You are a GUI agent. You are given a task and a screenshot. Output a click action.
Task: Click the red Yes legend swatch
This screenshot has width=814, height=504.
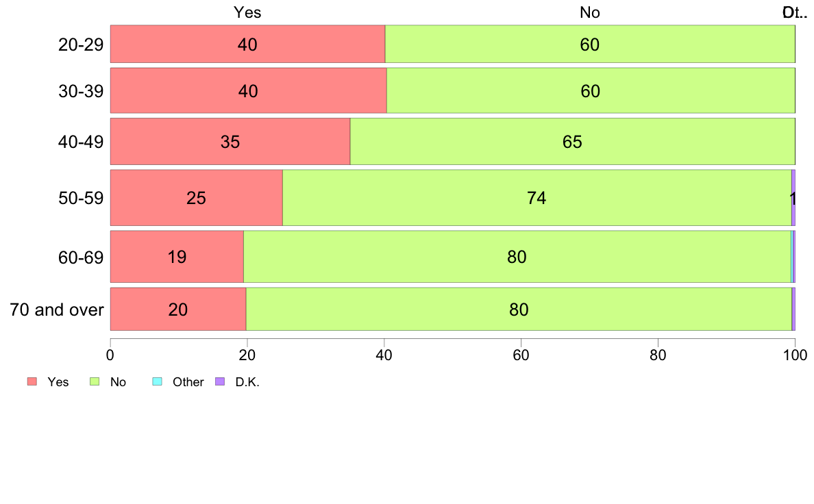coord(32,381)
